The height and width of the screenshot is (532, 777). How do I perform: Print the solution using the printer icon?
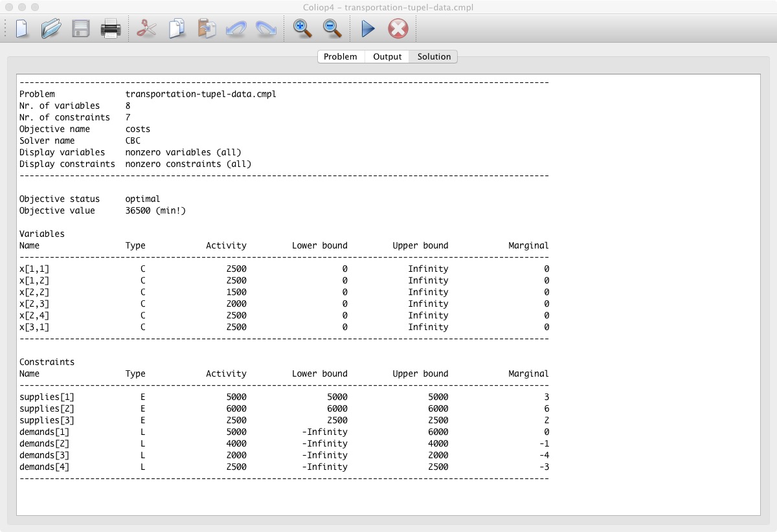point(110,29)
